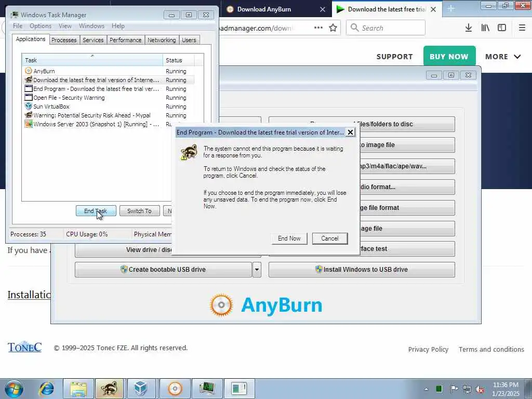Click the AnyBurn icon in the task list
The height and width of the screenshot is (399, 532).
click(29, 71)
